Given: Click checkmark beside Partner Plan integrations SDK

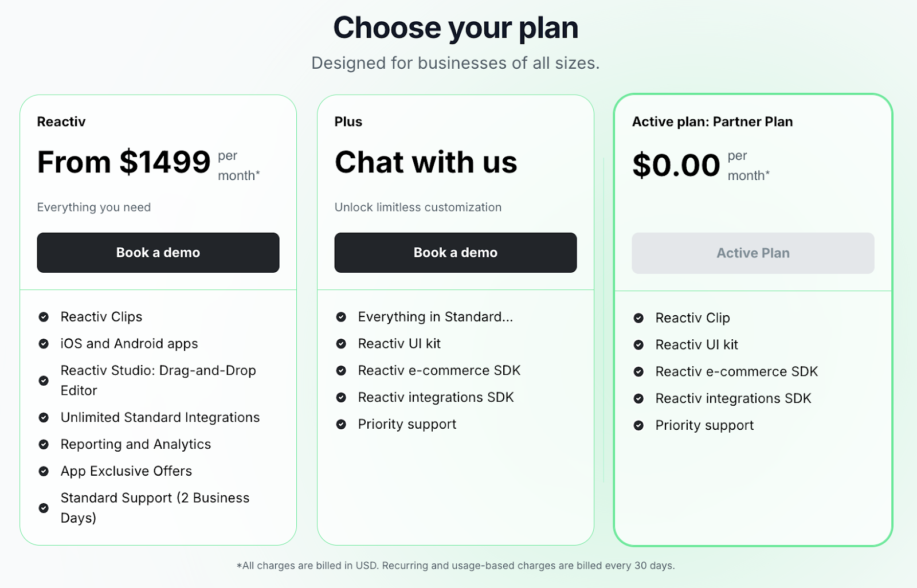Looking at the screenshot, I should point(638,399).
